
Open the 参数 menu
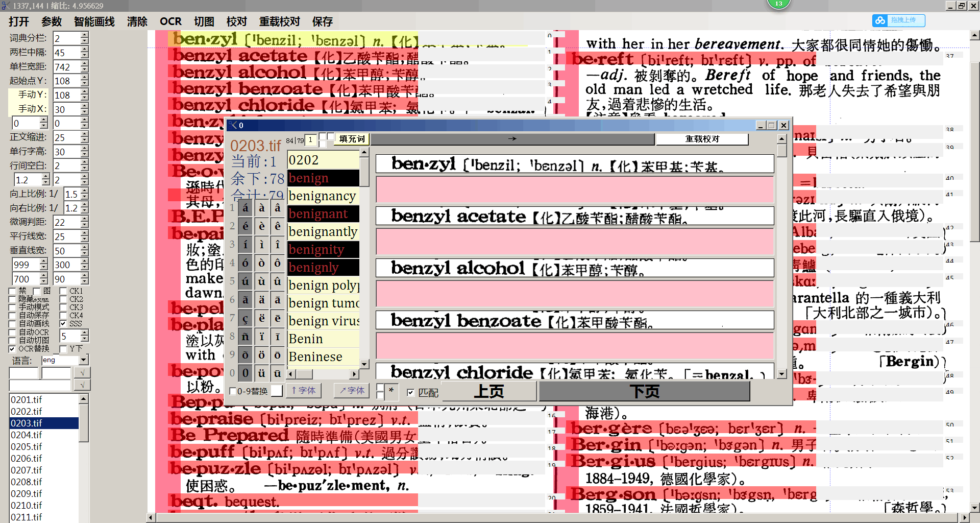coord(52,21)
